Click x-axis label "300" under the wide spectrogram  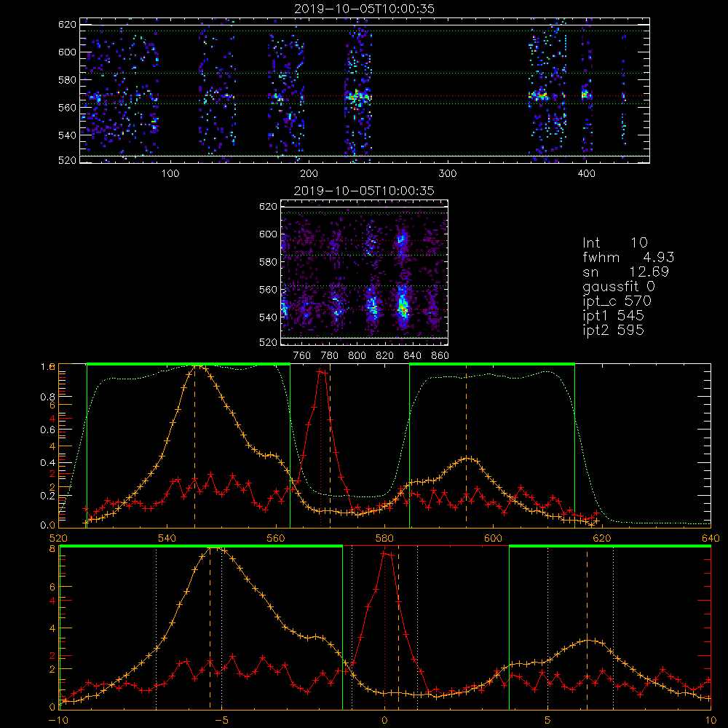(448, 174)
